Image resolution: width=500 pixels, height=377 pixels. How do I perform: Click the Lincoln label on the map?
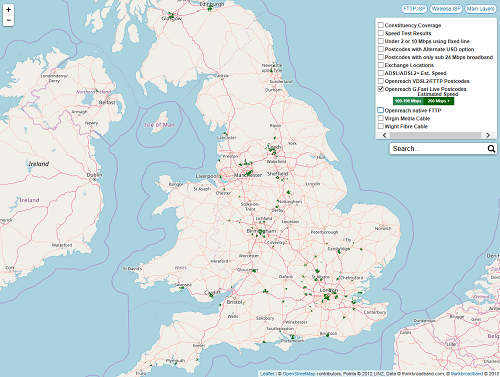[313, 184]
